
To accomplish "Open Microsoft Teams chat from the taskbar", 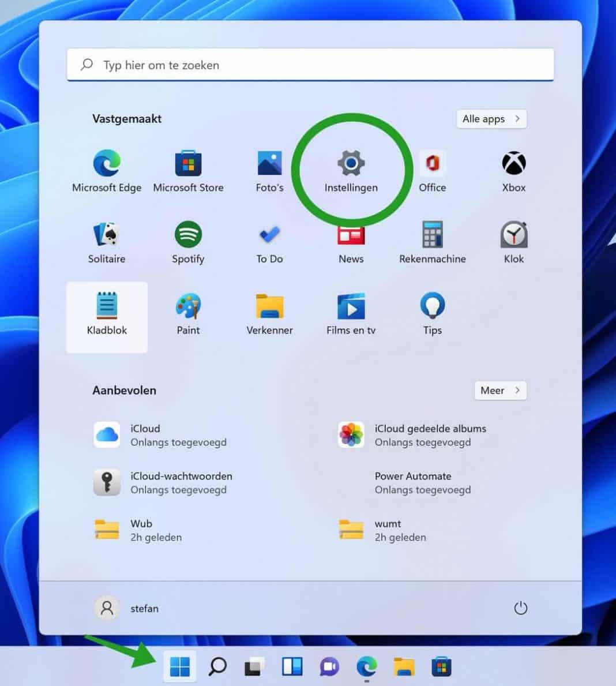I will (329, 667).
